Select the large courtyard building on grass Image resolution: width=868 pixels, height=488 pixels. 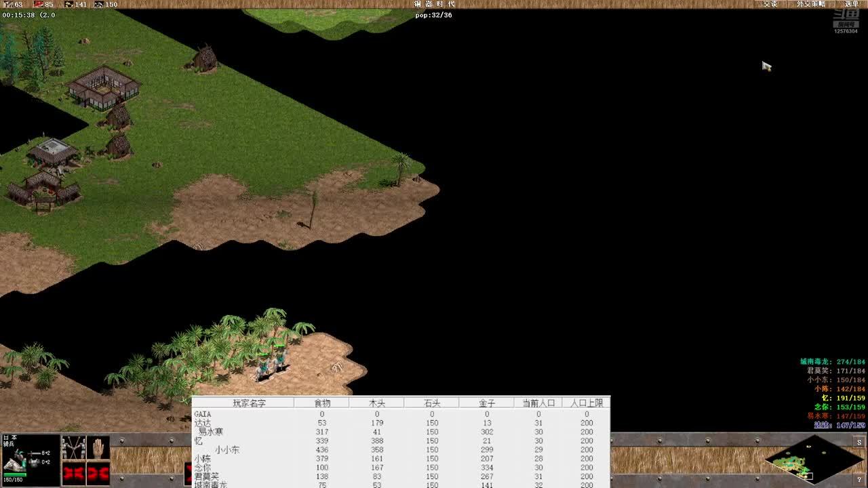pyautogui.click(x=104, y=87)
